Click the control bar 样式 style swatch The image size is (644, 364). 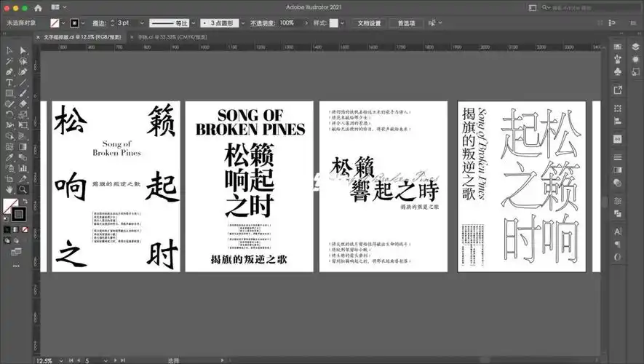click(334, 23)
